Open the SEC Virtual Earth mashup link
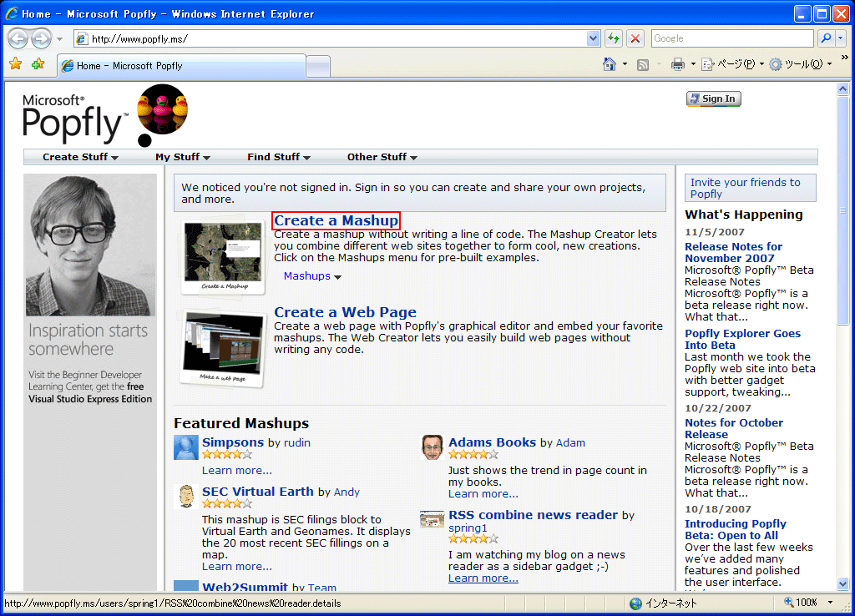Viewport: 855px width, 616px height. 258,491
